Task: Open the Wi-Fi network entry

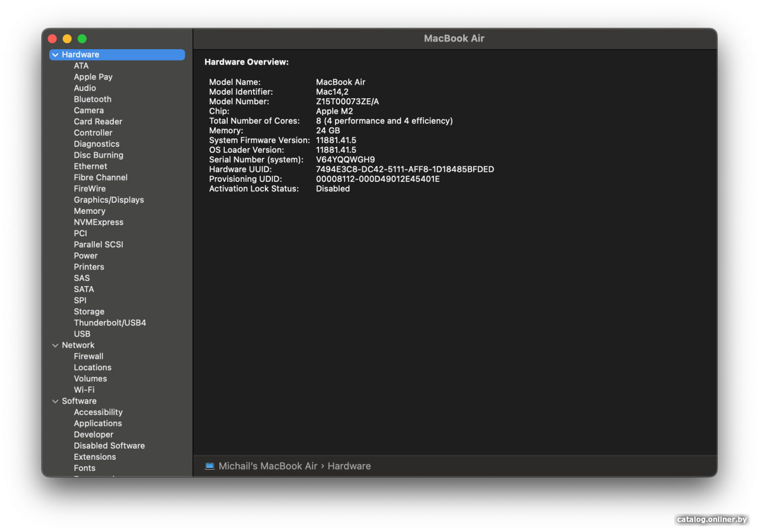Action: tap(84, 390)
